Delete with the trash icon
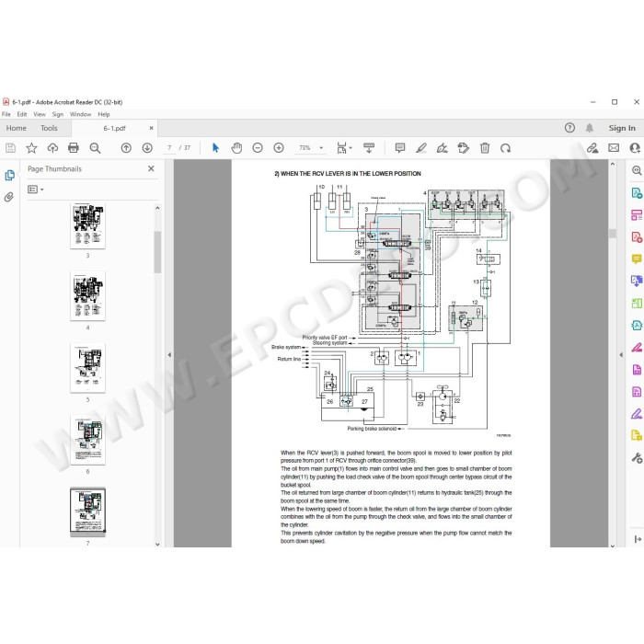This screenshot has height=644, width=644. [485, 148]
